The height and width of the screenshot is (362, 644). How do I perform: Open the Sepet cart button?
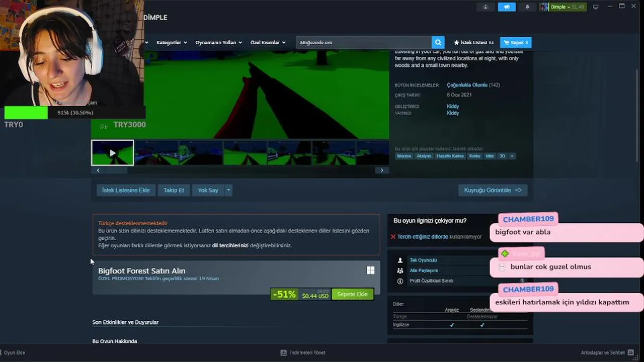pyautogui.click(x=516, y=43)
